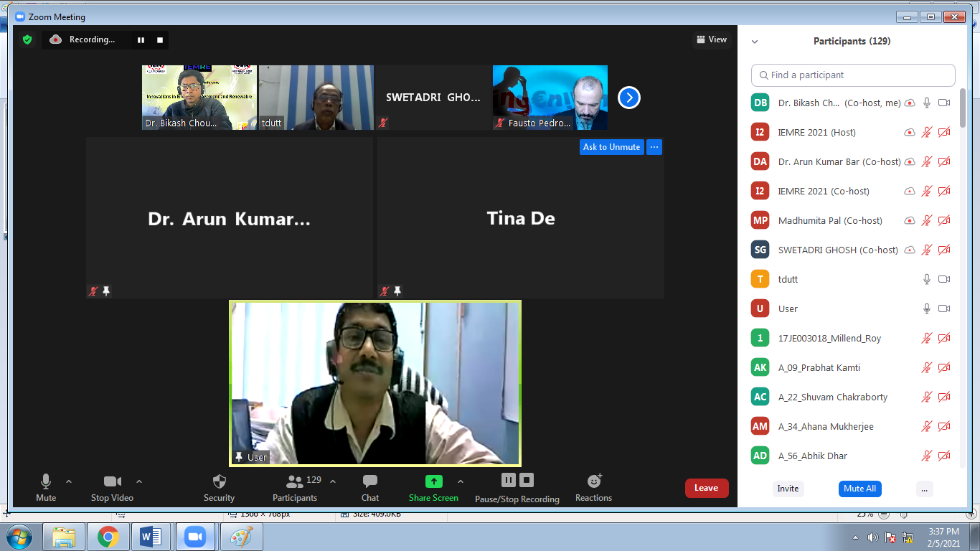
Task: Open more options on Tina De tile
Action: click(x=654, y=147)
